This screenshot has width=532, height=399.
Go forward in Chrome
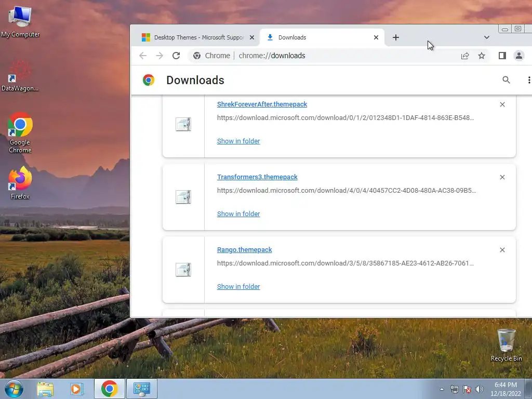pyautogui.click(x=159, y=56)
